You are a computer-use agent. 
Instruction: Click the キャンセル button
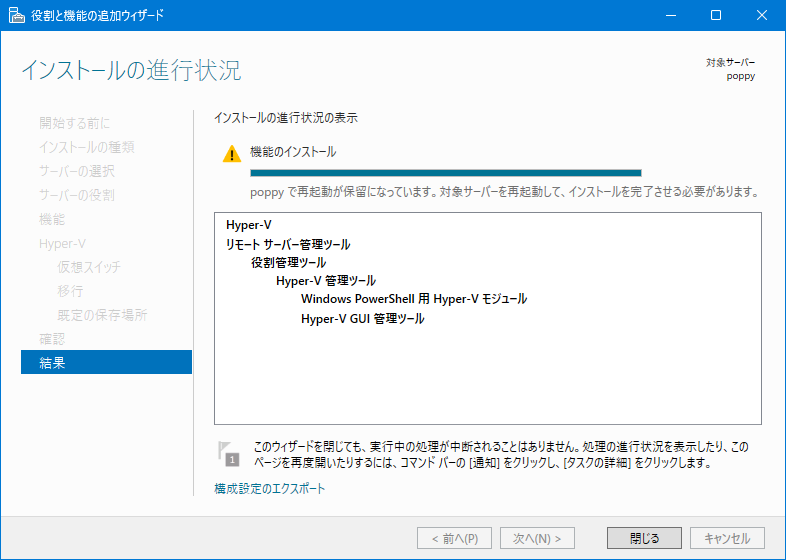coord(727,538)
